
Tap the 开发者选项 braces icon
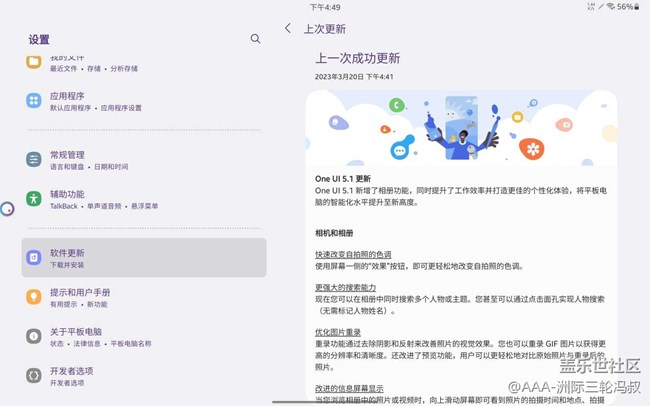[34, 376]
